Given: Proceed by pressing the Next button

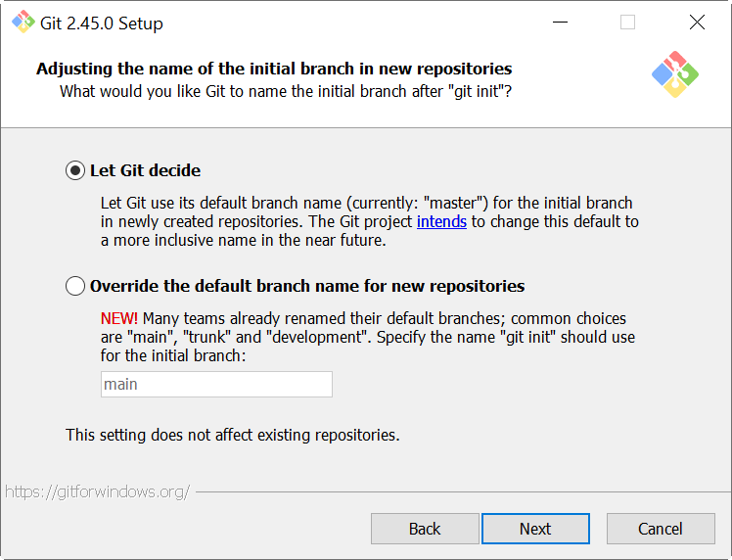Looking at the screenshot, I should 535,529.
